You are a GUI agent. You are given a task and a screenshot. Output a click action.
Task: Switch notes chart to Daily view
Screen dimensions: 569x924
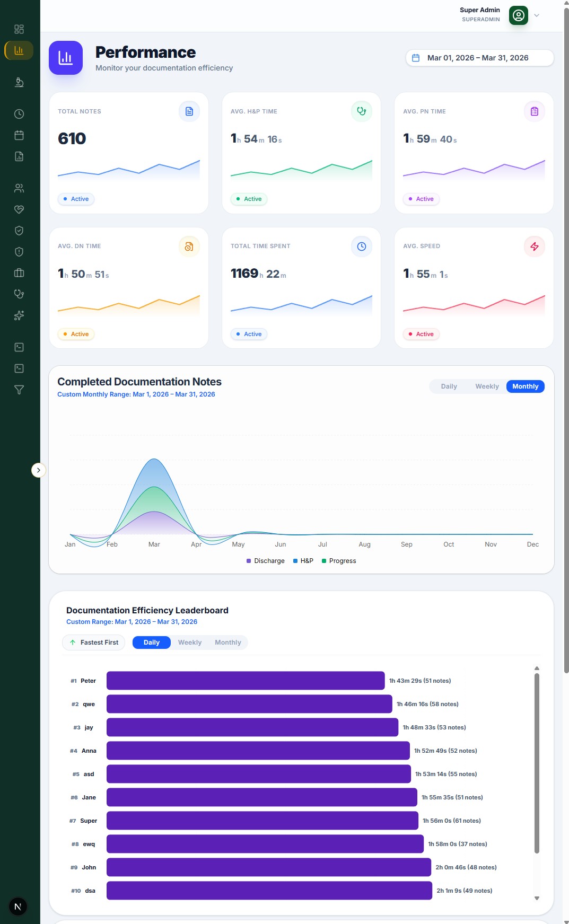(x=449, y=386)
